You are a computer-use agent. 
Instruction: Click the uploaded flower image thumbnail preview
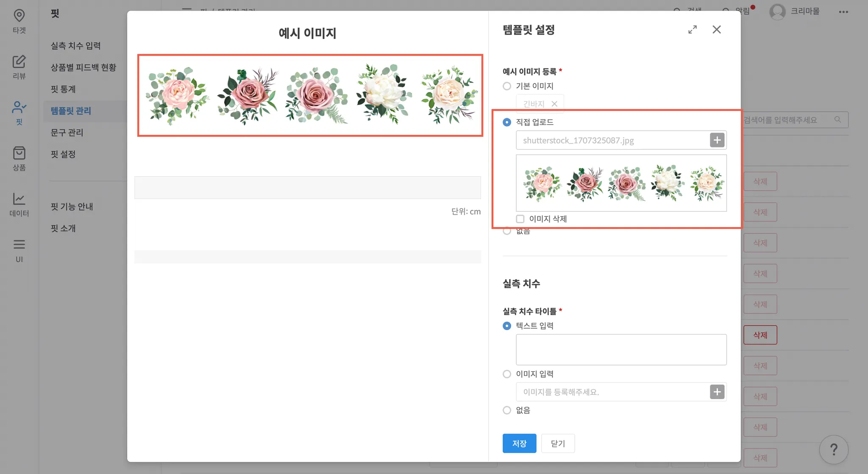pos(621,183)
